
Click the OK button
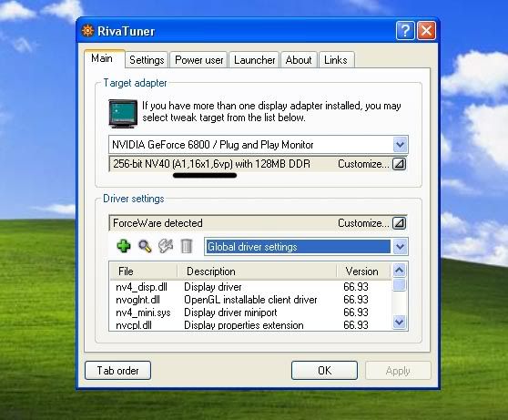coord(324,371)
